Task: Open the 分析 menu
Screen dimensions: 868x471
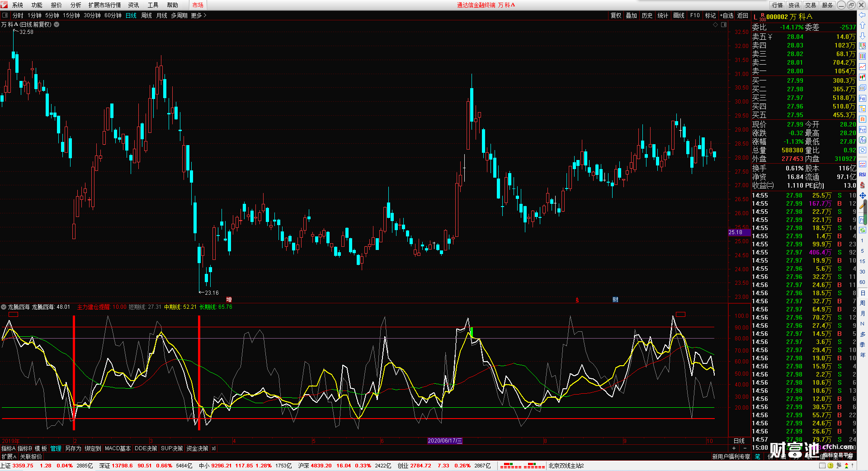Action: coord(76,5)
